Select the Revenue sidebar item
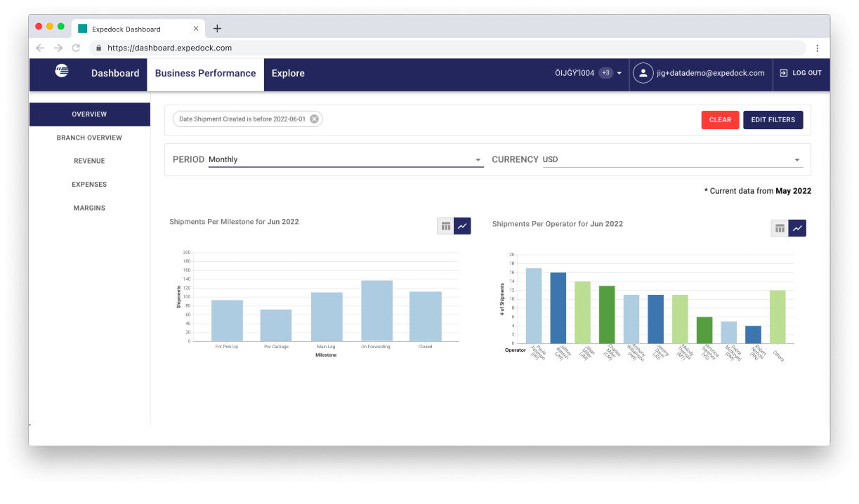Image resolution: width=859 pixels, height=504 pixels. tap(89, 160)
